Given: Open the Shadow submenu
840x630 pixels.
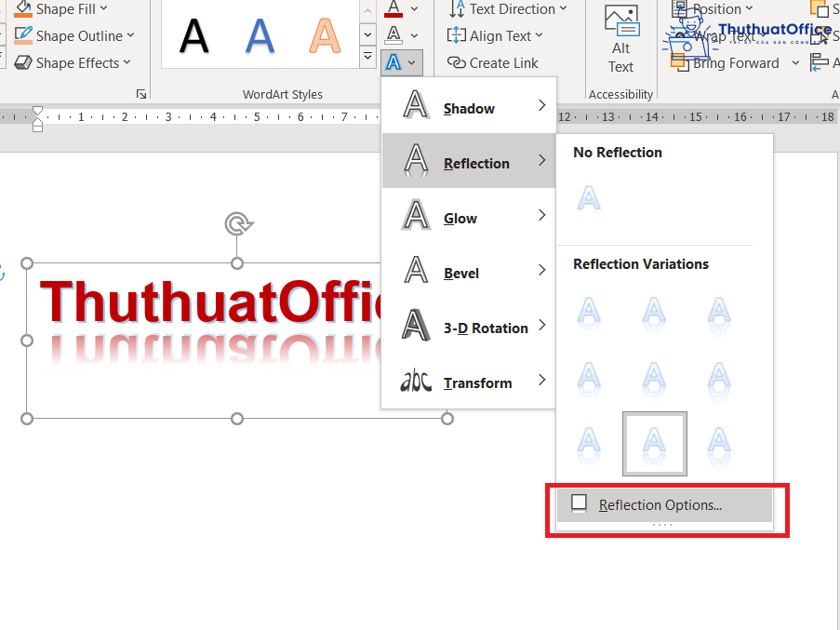Looking at the screenshot, I should pyautogui.click(x=469, y=106).
